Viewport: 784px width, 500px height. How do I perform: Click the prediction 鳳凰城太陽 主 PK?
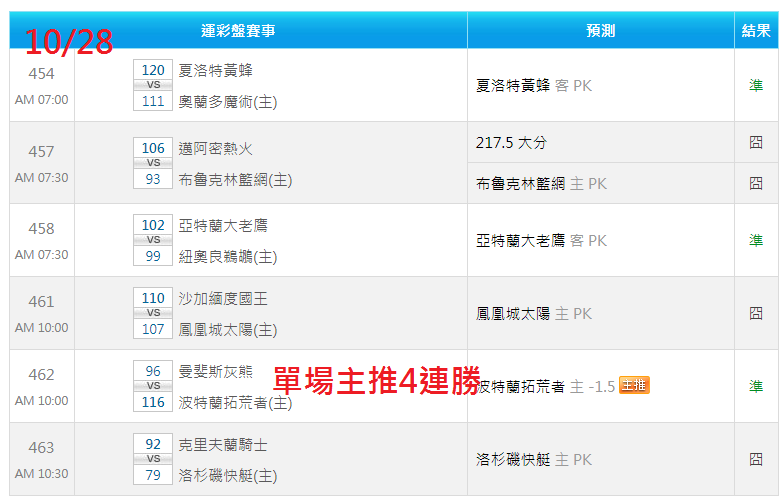[534, 314]
